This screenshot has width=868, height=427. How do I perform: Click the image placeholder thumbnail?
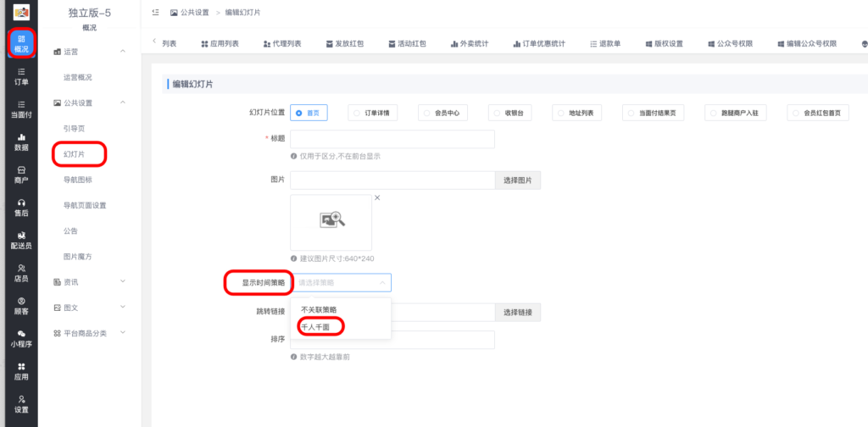pyautogui.click(x=331, y=222)
